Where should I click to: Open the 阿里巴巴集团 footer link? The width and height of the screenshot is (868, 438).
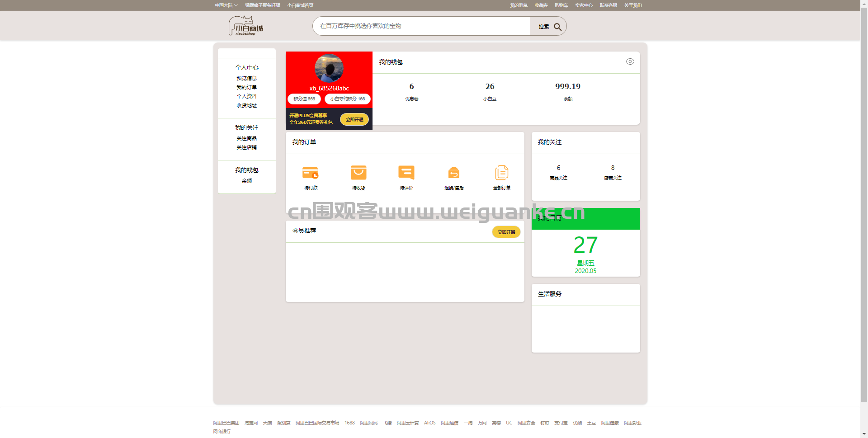point(226,423)
